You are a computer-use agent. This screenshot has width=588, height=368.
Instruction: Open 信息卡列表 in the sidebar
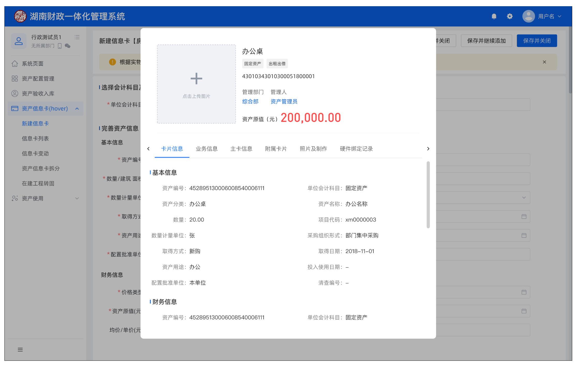click(x=35, y=139)
